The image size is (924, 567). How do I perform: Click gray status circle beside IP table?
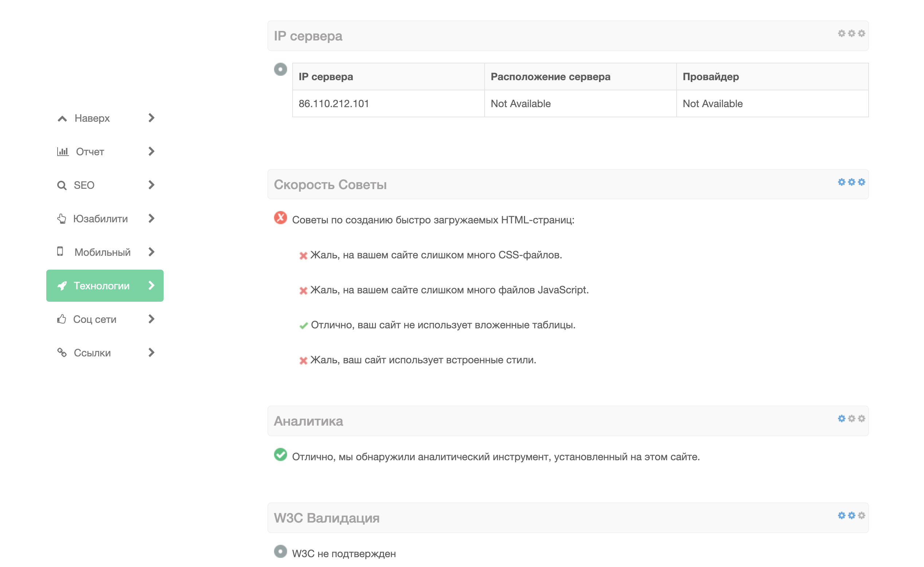coord(281,69)
